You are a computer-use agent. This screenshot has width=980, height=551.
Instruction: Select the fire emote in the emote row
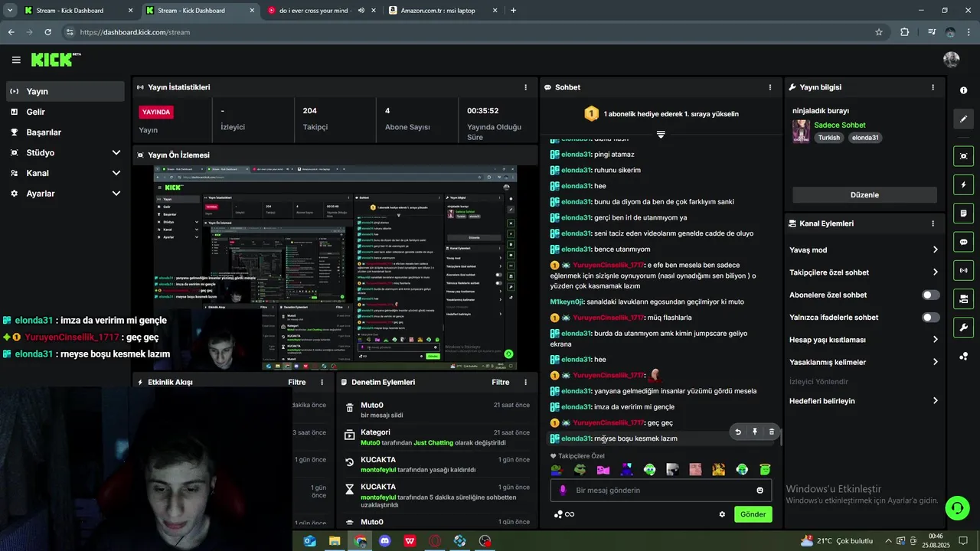(718, 469)
